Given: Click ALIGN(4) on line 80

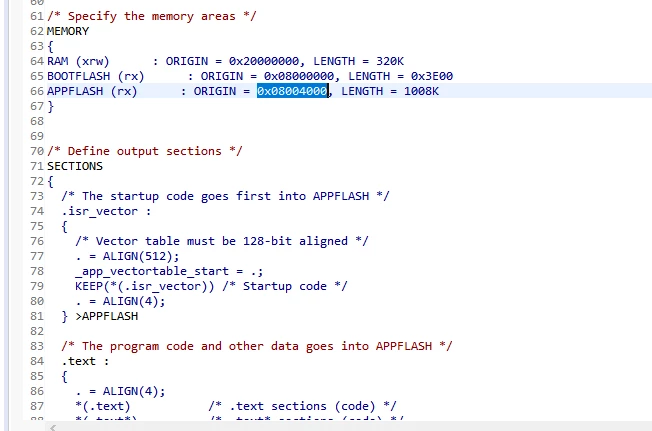Looking at the screenshot, I should 134,301.
